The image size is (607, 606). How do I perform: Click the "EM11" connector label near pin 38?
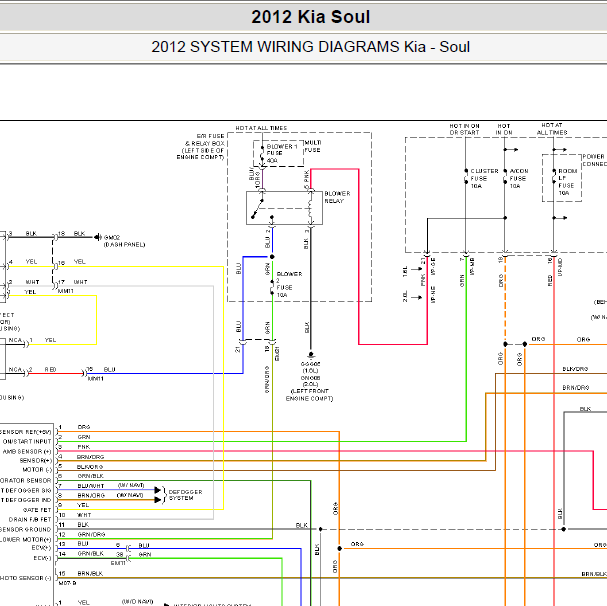[118, 563]
